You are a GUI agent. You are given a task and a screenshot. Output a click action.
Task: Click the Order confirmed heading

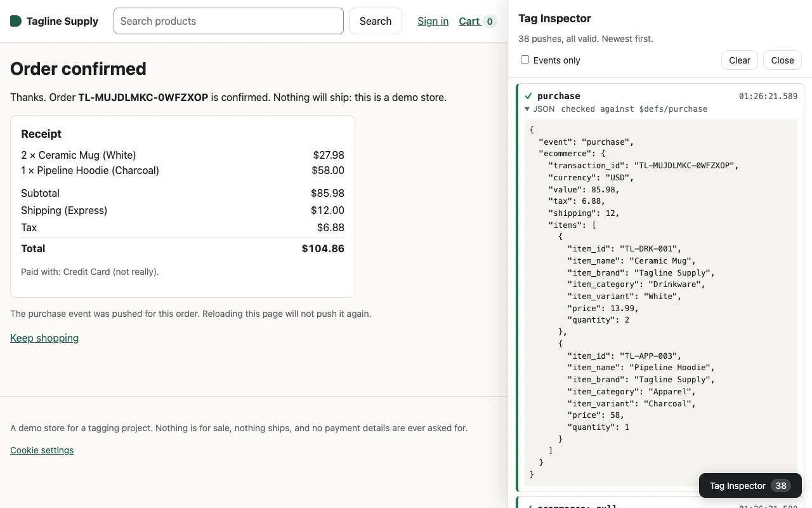tap(78, 69)
